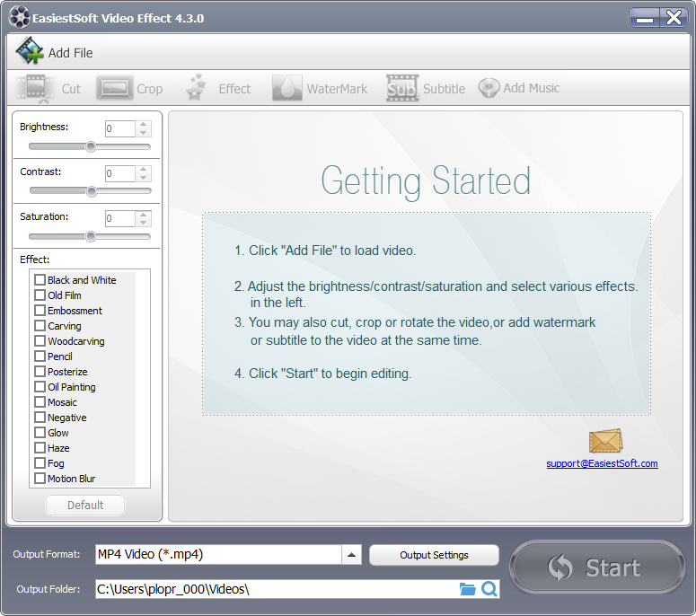Image resolution: width=696 pixels, height=616 pixels.
Task: Click the film reel app icon
Action: (19, 18)
